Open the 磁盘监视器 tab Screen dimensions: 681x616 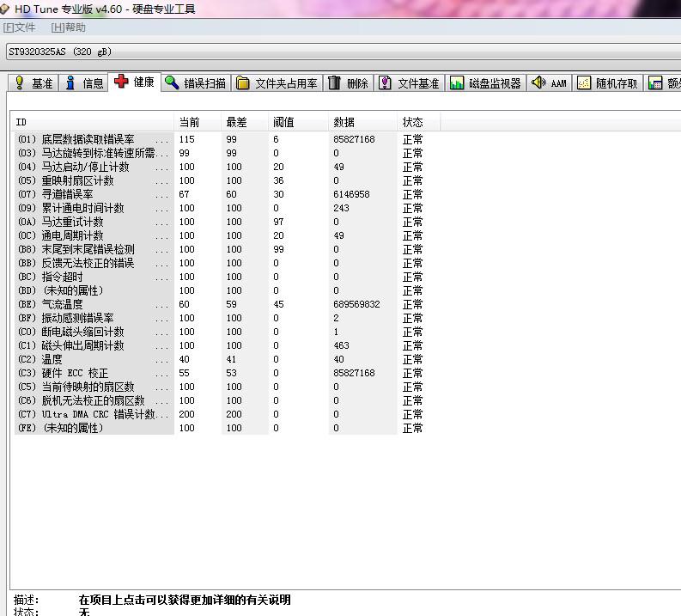485,83
